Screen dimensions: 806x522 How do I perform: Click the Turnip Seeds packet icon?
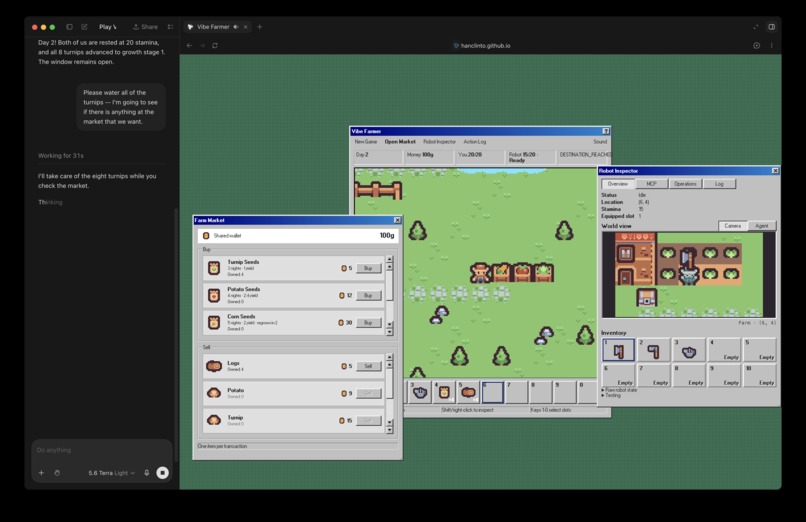pyautogui.click(x=214, y=268)
